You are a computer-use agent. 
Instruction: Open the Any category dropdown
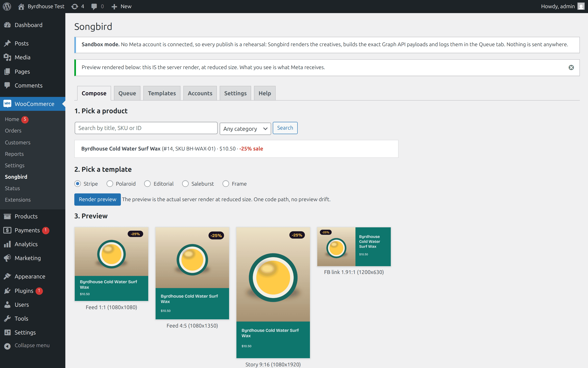tap(245, 129)
